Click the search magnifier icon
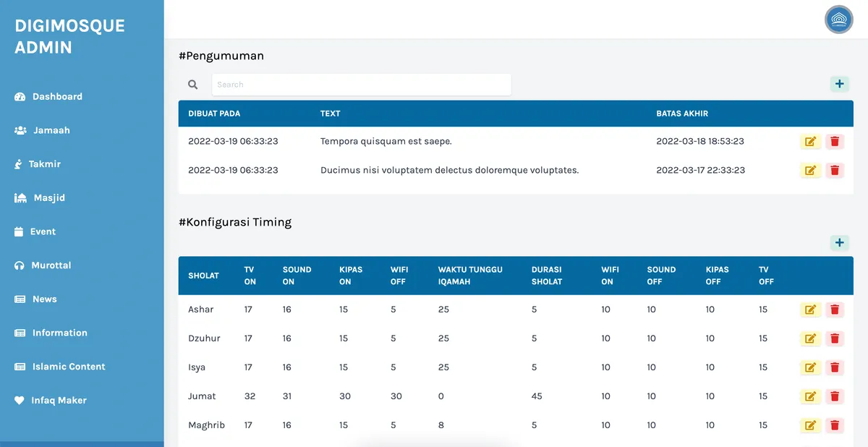This screenshot has height=447, width=868. point(193,85)
